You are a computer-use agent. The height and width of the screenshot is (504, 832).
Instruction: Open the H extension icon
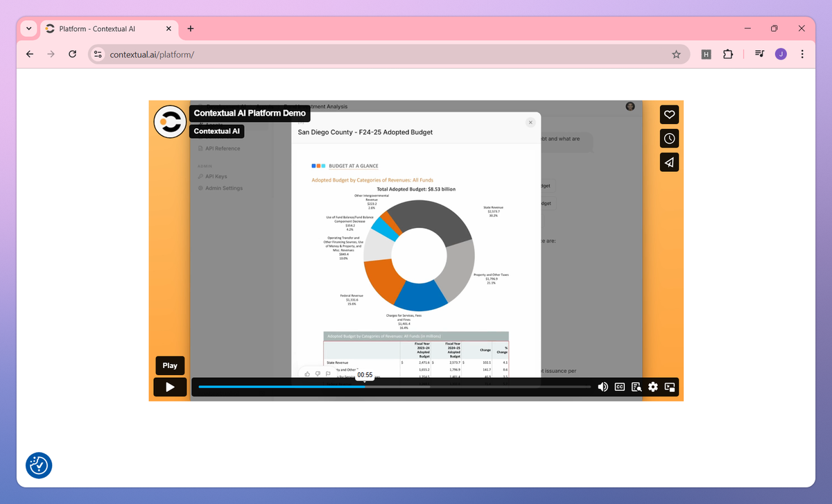[x=706, y=54]
